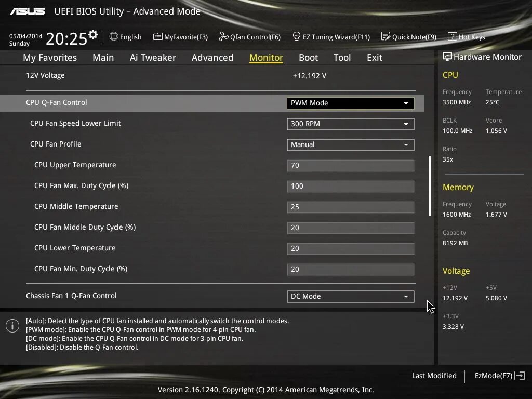Viewport: 532px width, 399px height.
Task: Click the 8192 MB capacity value
Action: point(455,243)
